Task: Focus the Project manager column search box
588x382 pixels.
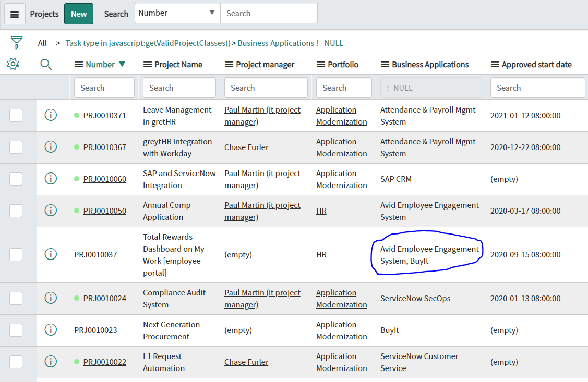Action: (x=266, y=88)
